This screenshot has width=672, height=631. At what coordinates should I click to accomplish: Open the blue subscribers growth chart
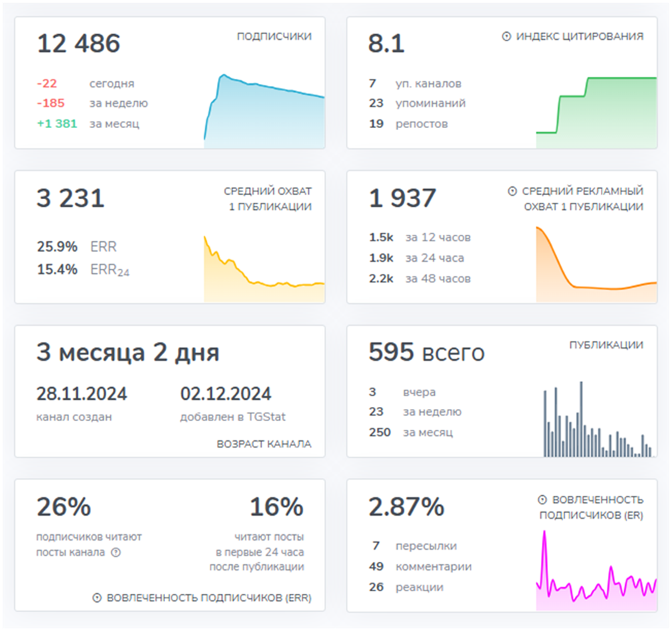(x=264, y=111)
